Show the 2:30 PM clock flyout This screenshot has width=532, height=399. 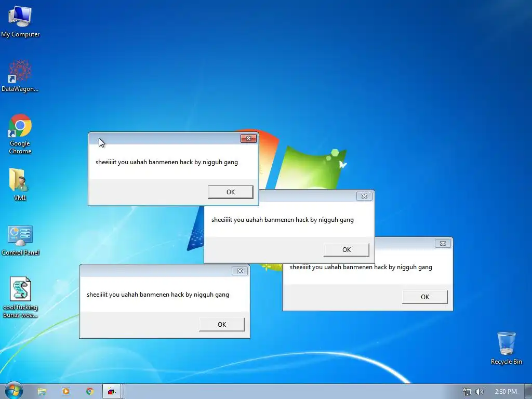coord(506,392)
